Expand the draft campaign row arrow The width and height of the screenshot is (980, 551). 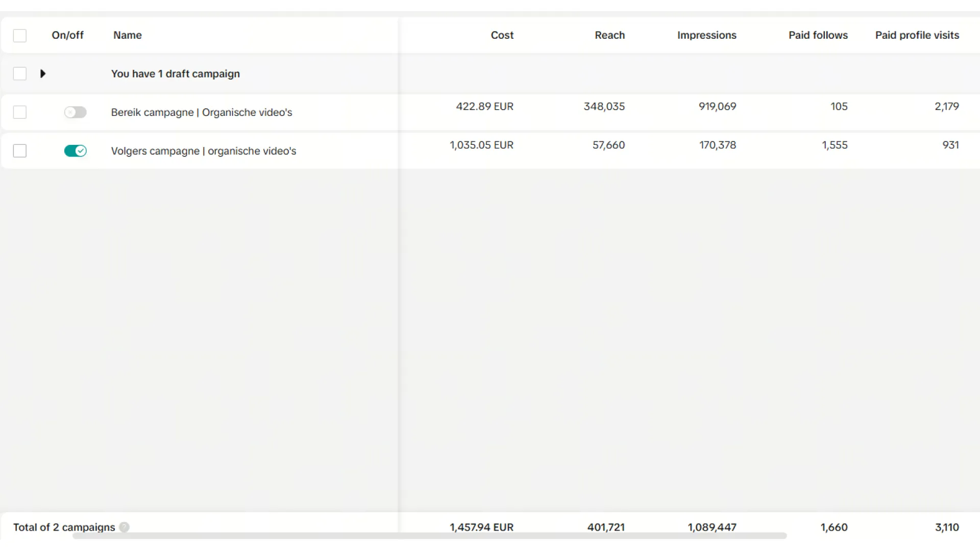[x=43, y=74]
